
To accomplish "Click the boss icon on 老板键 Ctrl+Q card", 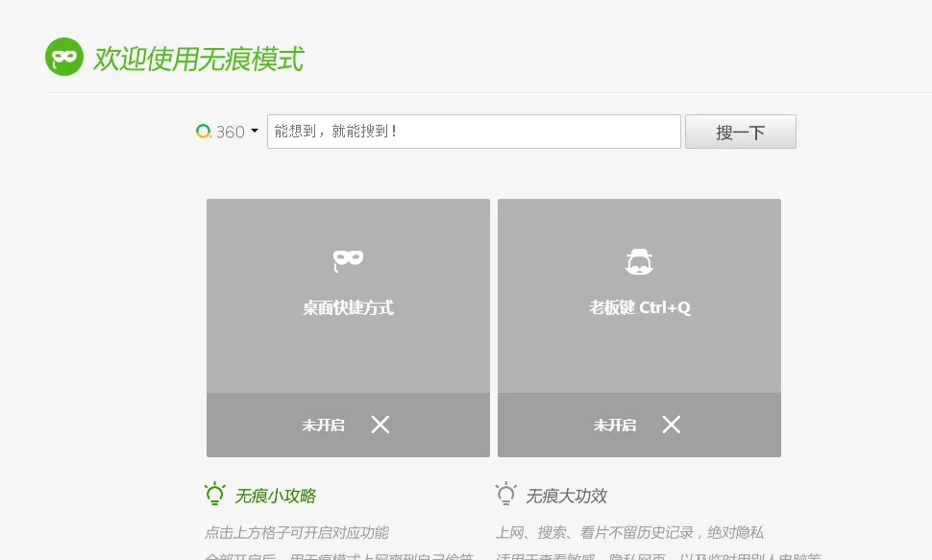I will tap(639, 260).
